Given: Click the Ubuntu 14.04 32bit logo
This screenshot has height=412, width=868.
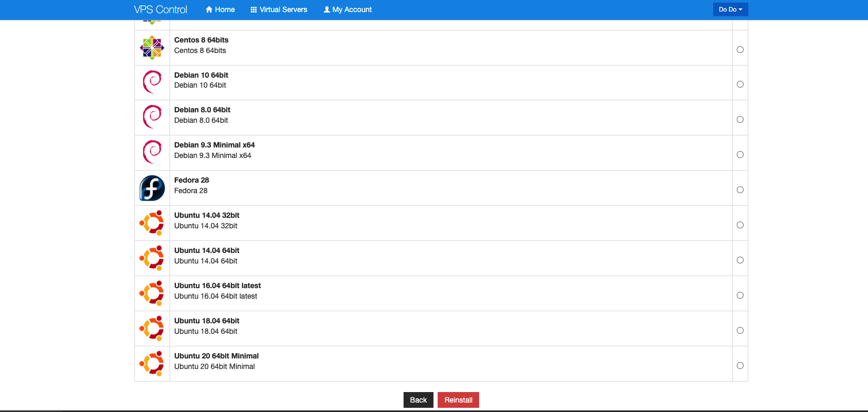Looking at the screenshot, I should pyautogui.click(x=152, y=223).
